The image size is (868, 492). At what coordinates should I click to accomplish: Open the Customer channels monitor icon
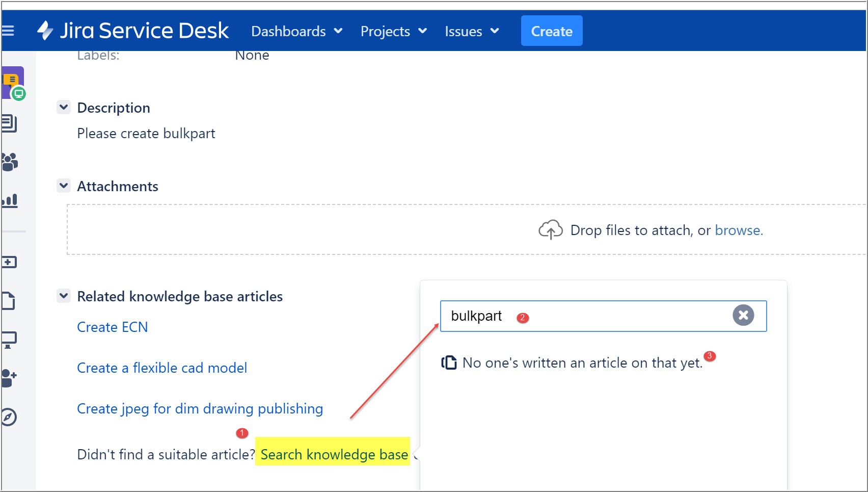9,340
